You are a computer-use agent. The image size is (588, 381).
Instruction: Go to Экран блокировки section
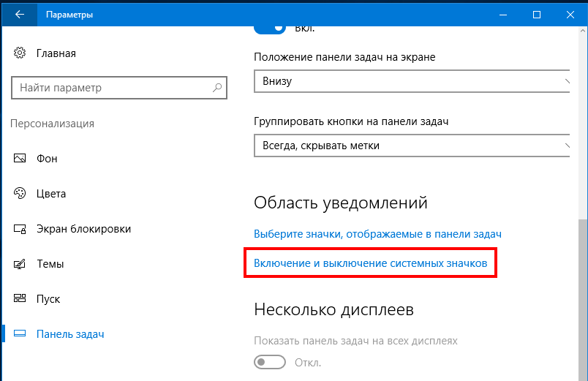[83, 229]
